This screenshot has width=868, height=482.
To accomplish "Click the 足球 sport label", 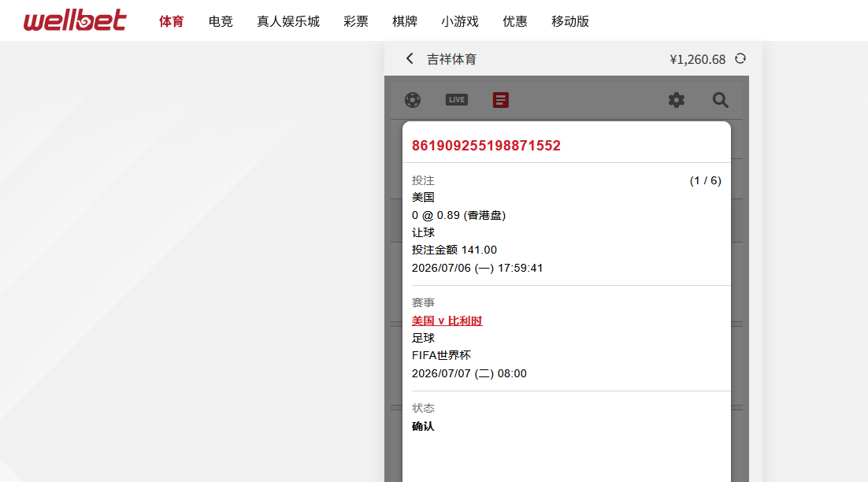I will point(423,338).
